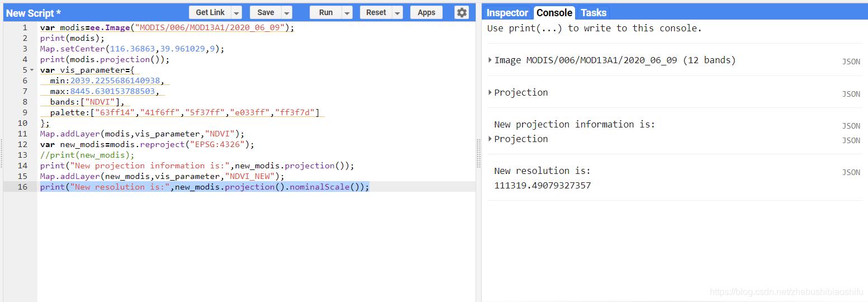Expand the Image MODIS/006/MOD13A1 console entry

(x=490, y=60)
